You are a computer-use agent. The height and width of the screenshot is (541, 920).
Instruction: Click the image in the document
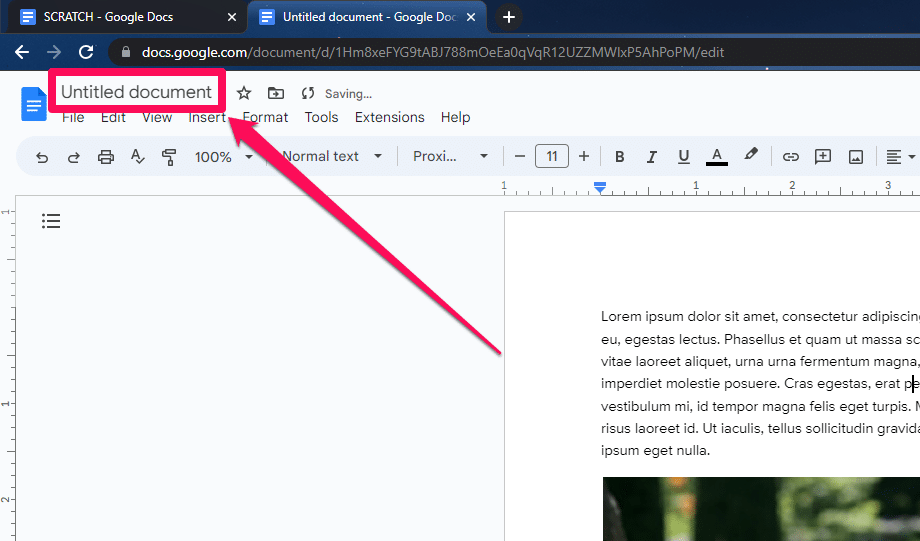[761, 509]
